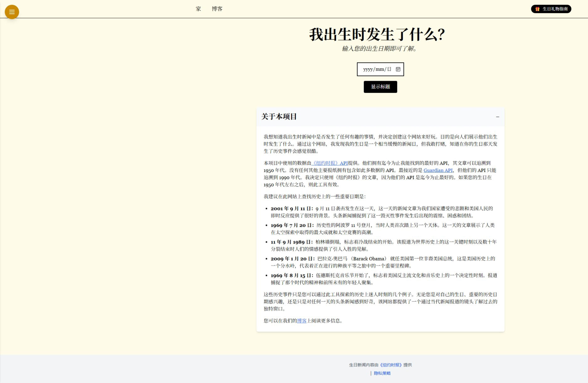Click the gift icon on the 生日礼物指南 button
Viewport: 588px width, 383px height.
(x=538, y=9)
